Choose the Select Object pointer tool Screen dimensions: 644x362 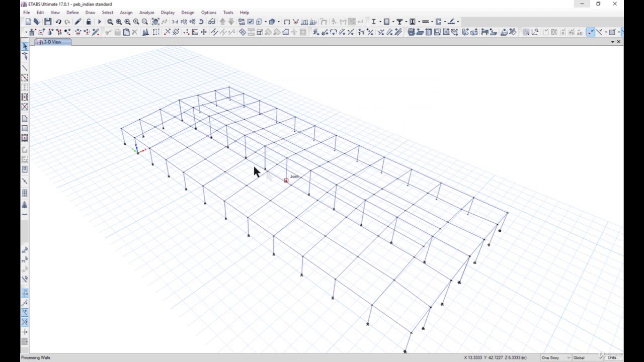[25, 46]
